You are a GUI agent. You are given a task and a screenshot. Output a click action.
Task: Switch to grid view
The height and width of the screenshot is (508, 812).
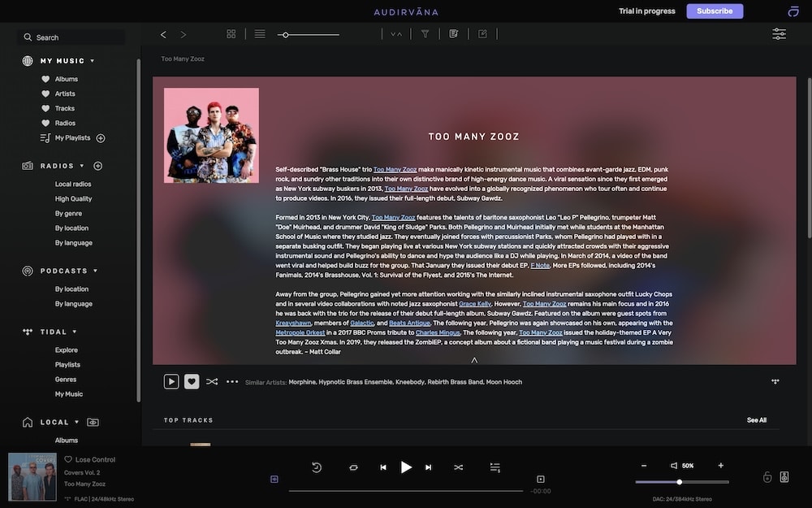231,33
